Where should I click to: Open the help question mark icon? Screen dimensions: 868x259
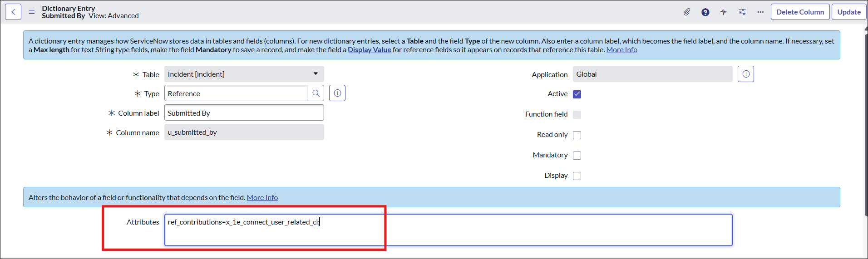pos(705,12)
